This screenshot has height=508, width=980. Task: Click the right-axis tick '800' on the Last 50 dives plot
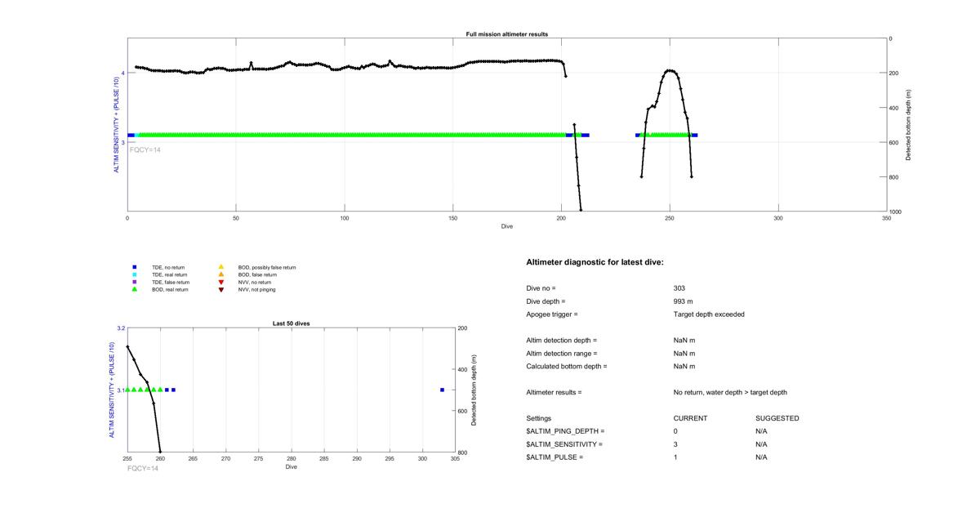[463, 452]
